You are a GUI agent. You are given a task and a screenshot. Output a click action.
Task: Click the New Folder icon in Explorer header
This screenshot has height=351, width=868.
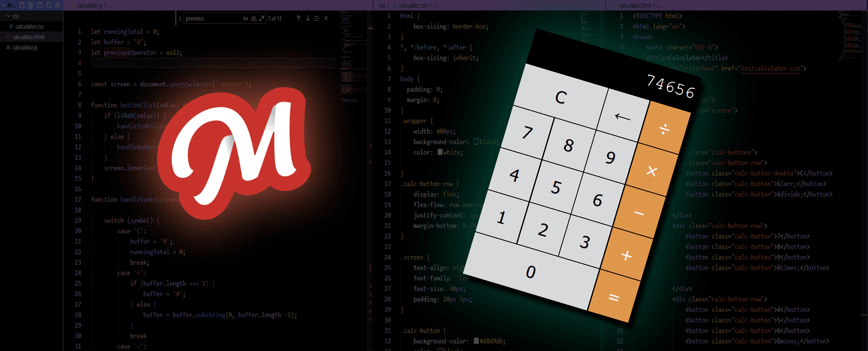[x=40, y=5]
